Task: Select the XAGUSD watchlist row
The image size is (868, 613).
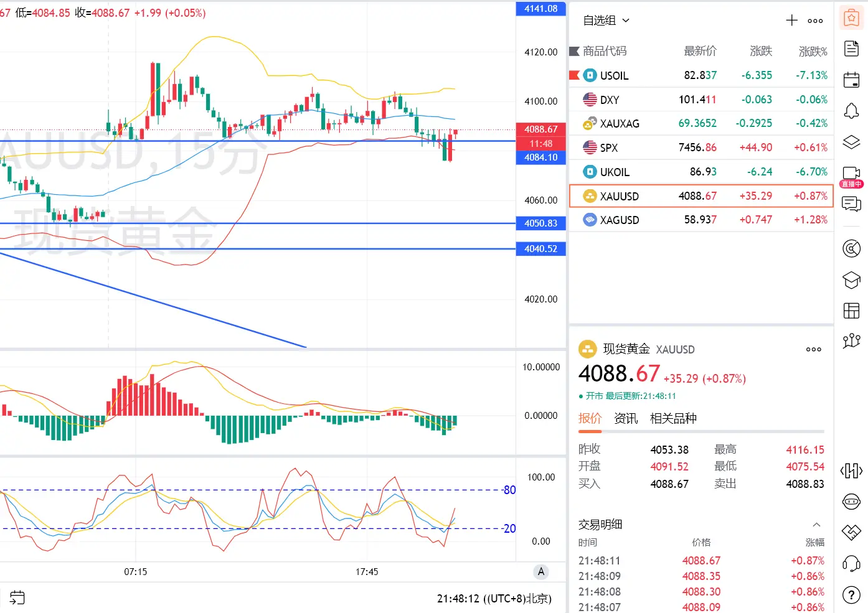Action: [701, 220]
